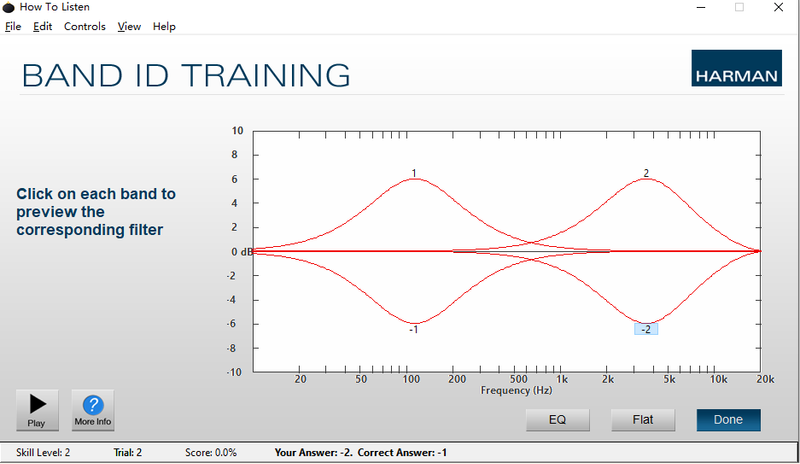The image size is (800, 464).
Task: Open the View menu
Action: (129, 27)
